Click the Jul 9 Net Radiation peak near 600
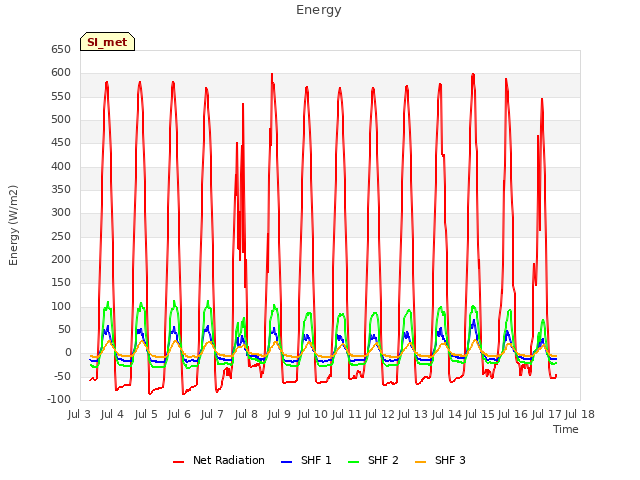 coord(272,75)
